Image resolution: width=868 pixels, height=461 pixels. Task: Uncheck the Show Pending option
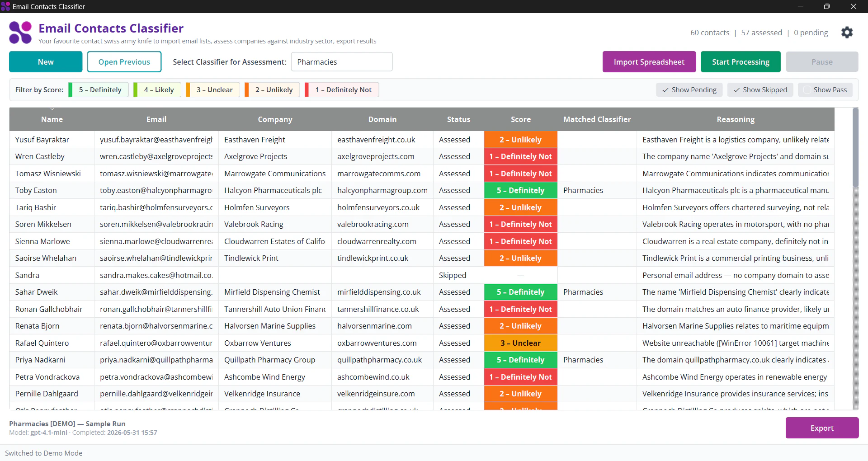pos(689,90)
